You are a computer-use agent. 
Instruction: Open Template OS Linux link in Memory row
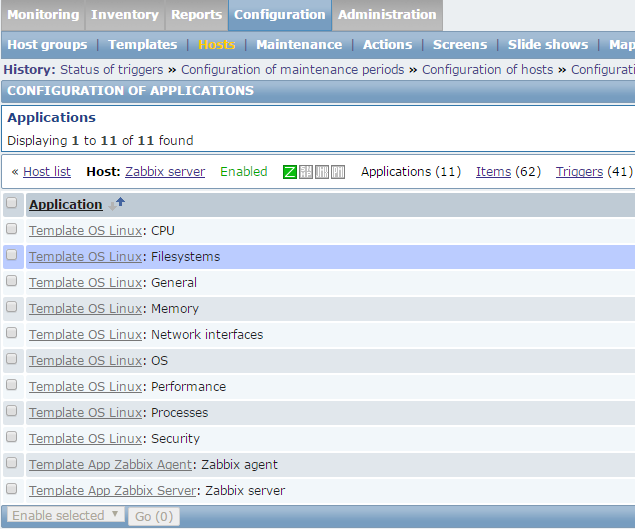(x=85, y=308)
